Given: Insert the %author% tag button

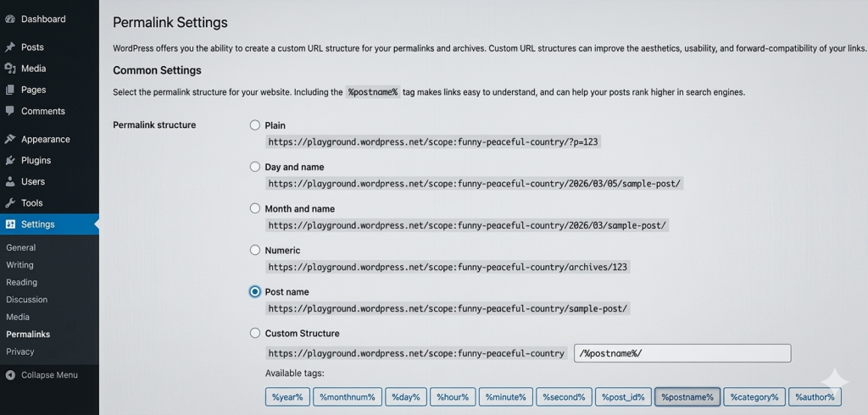Looking at the screenshot, I should (815, 396).
